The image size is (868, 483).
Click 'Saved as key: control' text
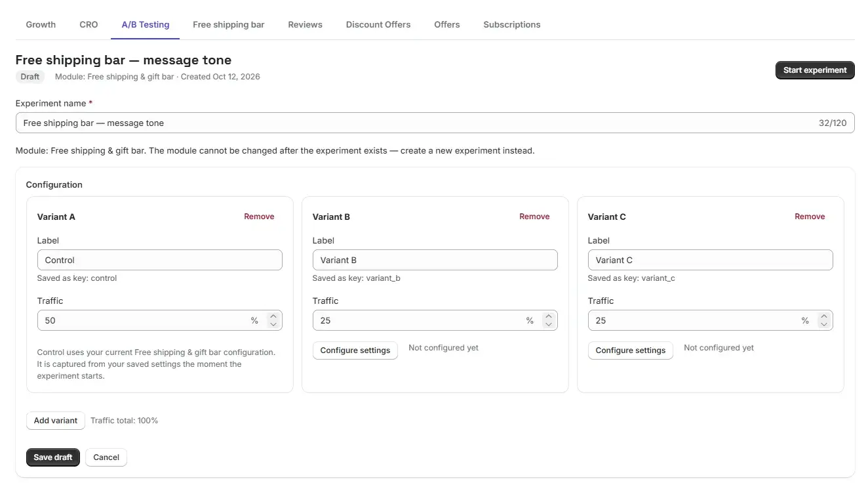click(77, 278)
